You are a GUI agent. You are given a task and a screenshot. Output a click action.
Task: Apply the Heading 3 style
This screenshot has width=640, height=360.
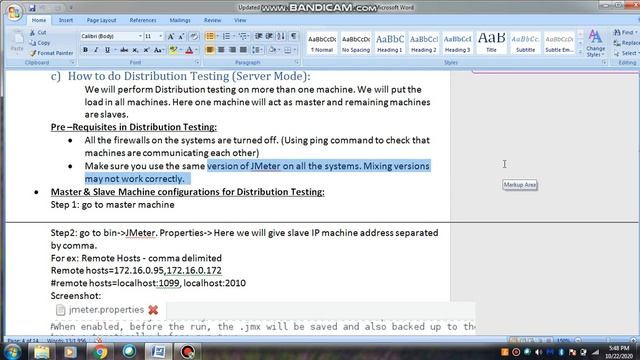(x=458, y=43)
